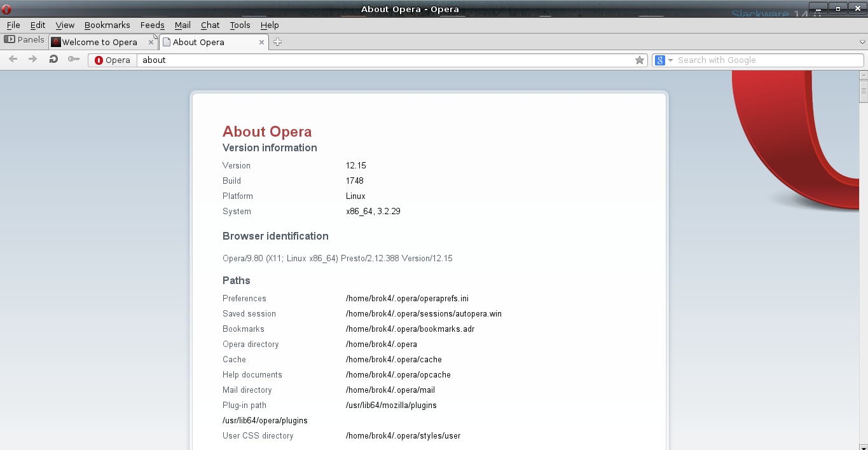Close the Welcome to Opera tab
The height and width of the screenshot is (450, 868).
coord(151,43)
